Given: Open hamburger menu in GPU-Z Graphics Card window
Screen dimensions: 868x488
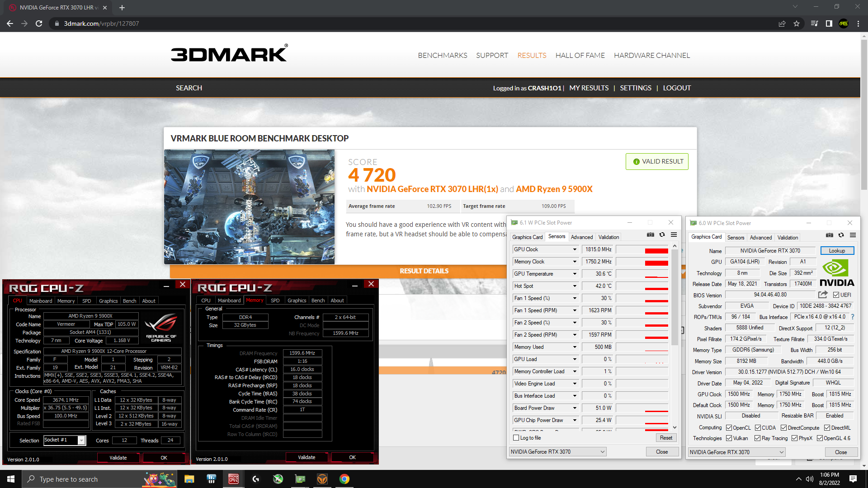Looking at the screenshot, I should [x=853, y=235].
